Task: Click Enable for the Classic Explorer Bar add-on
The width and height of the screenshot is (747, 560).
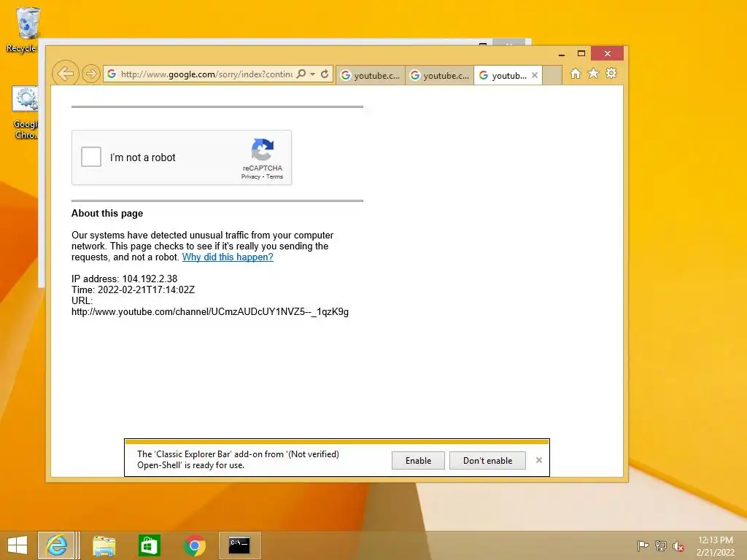Action: coord(418,461)
